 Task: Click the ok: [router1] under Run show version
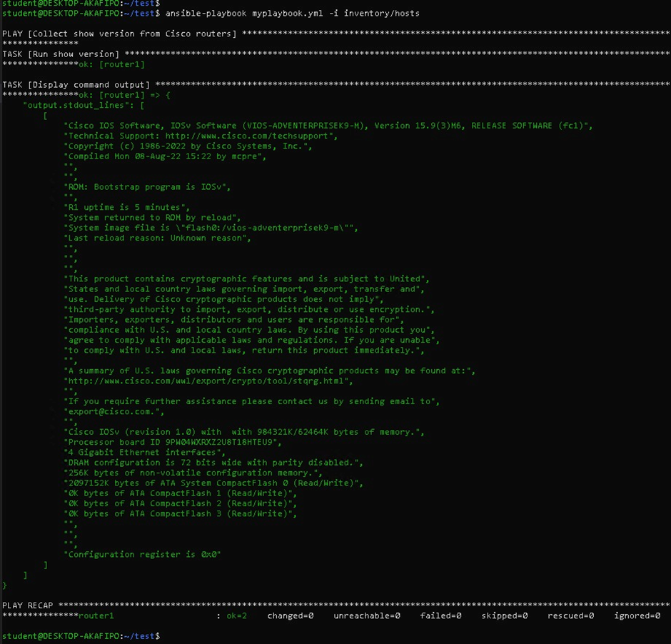[111, 64]
